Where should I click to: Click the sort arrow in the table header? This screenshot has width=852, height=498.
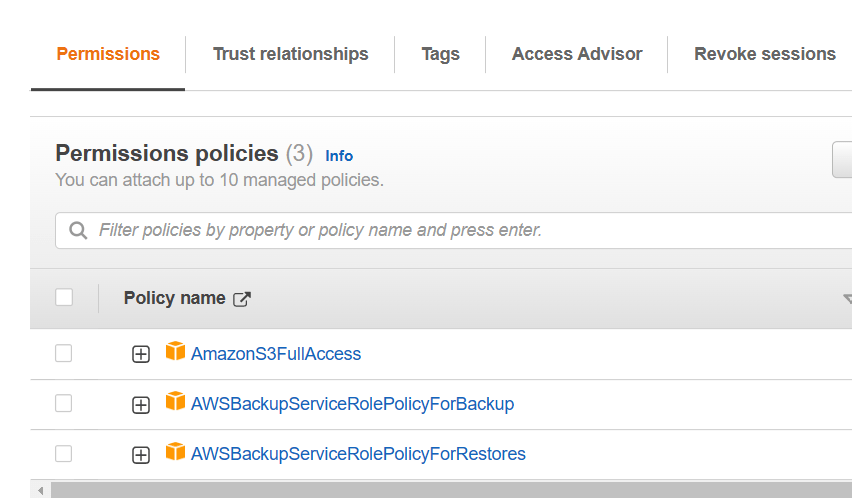click(x=847, y=299)
